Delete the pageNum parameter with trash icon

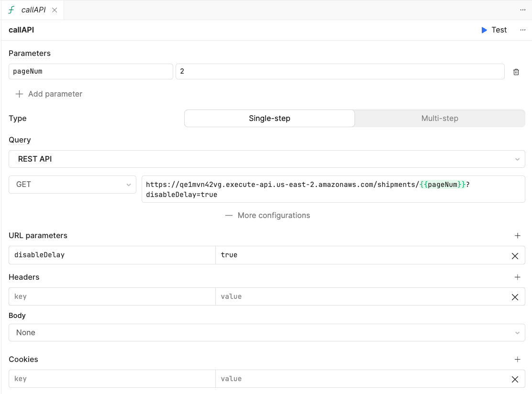516,72
